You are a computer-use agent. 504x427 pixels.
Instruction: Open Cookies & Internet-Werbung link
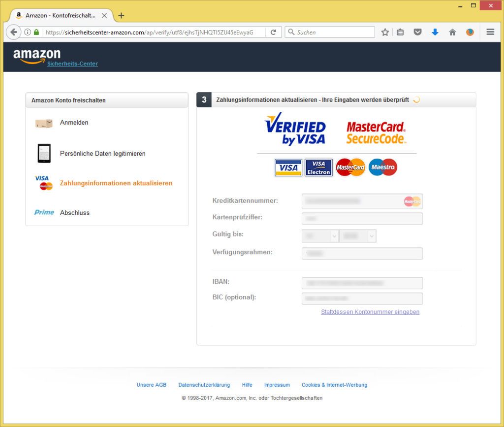[x=334, y=385]
